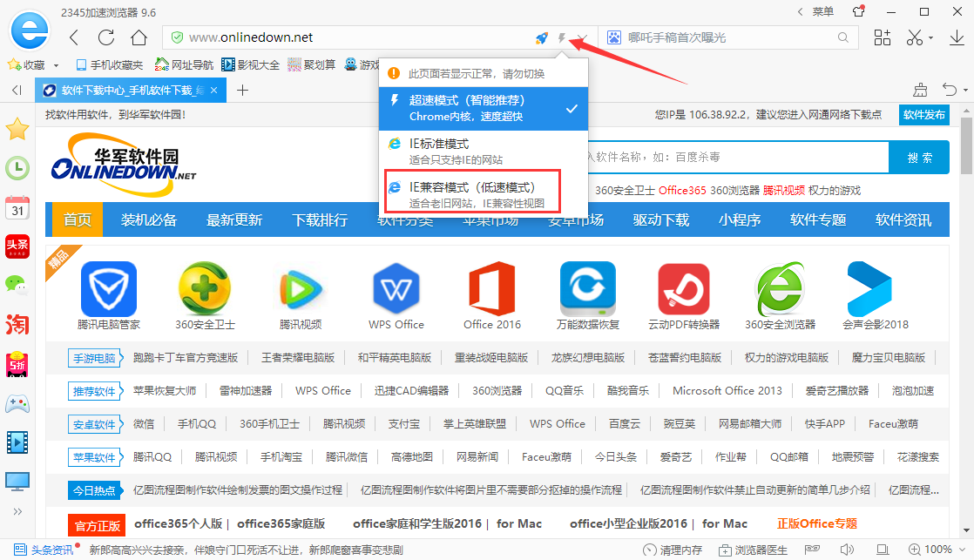The width and height of the screenshot is (974, 560).
Task: Open 迅捷CAD编辑器 link
Action: coord(411,390)
